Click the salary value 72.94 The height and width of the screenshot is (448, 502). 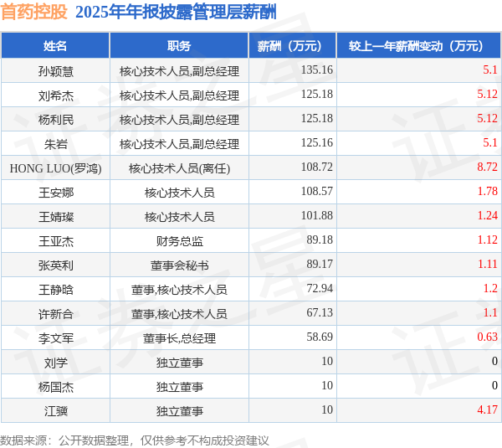320,288
